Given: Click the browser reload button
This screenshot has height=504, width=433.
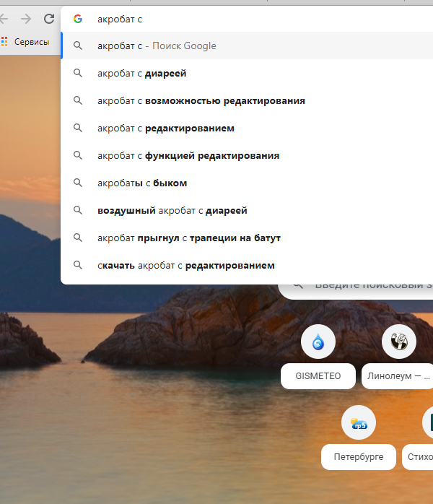Looking at the screenshot, I should [49, 19].
